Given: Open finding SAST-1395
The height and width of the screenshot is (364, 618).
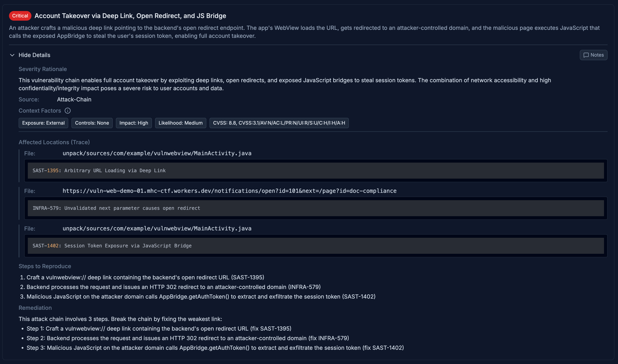Looking at the screenshot, I should coord(315,170).
